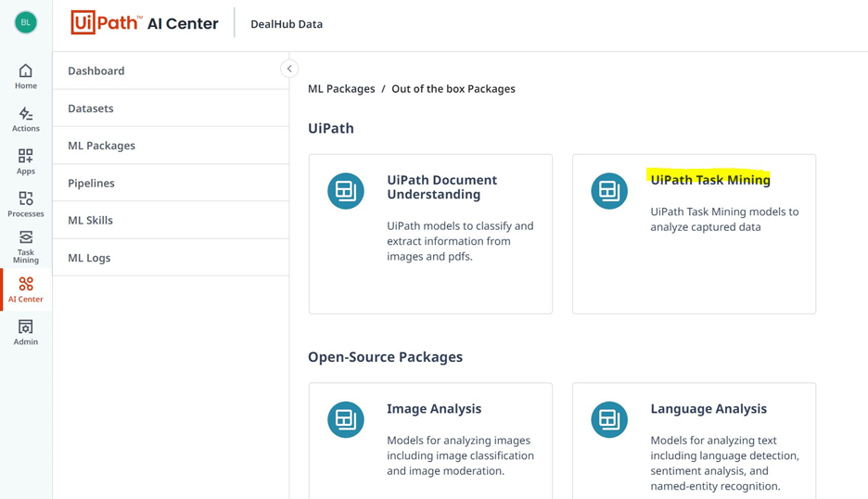Collapse the side panel with chevron button
868x499 pixels.
click(x=289, y=69)
